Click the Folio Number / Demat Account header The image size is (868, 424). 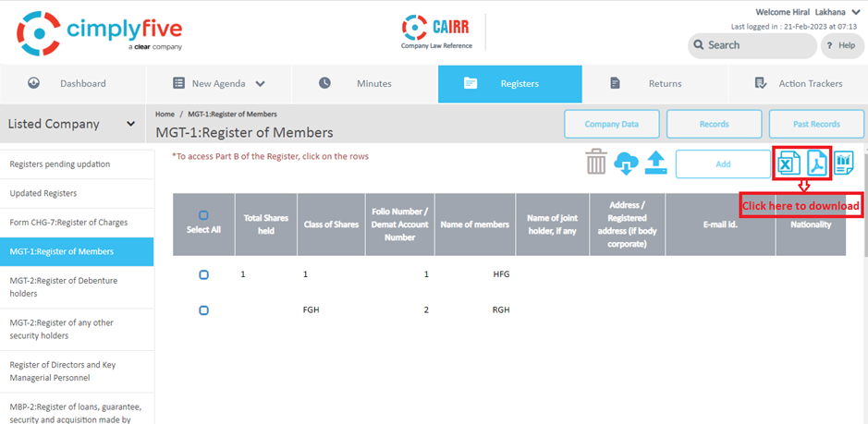399,224
